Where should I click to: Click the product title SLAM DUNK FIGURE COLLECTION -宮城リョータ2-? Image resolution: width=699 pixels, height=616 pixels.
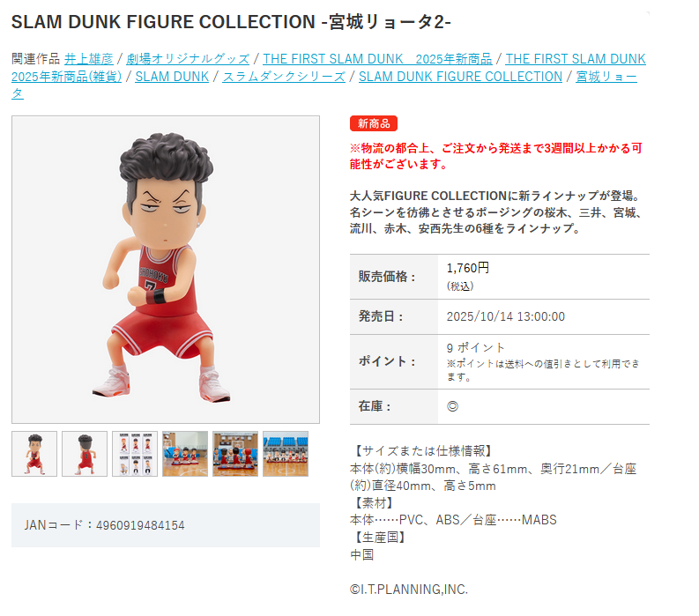[x=231, y=22]
